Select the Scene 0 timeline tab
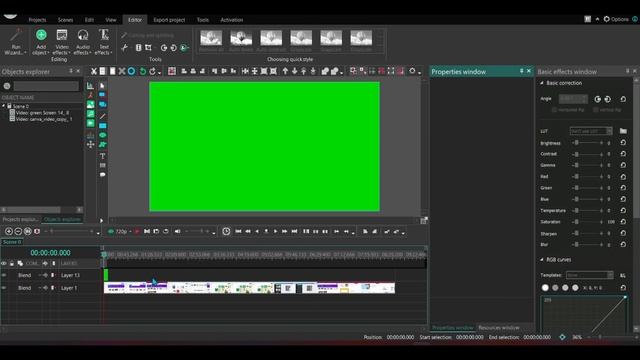This screenshot has height=360, width=640. (x=12, y=242)
